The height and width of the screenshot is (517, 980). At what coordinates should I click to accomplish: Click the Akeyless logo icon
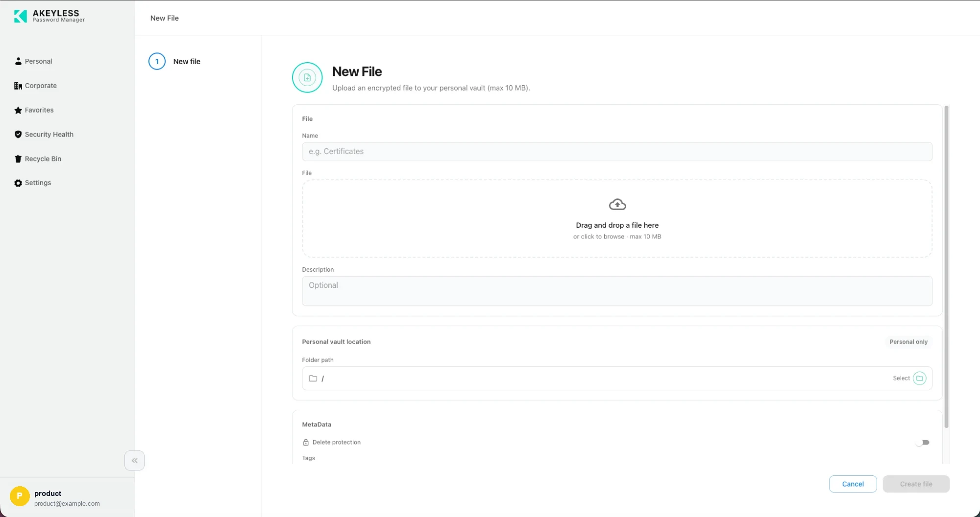[20, 16]
